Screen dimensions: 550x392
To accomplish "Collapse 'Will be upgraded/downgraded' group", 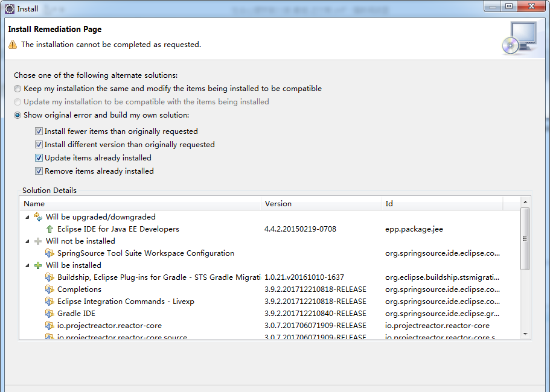I will [27, 217].
